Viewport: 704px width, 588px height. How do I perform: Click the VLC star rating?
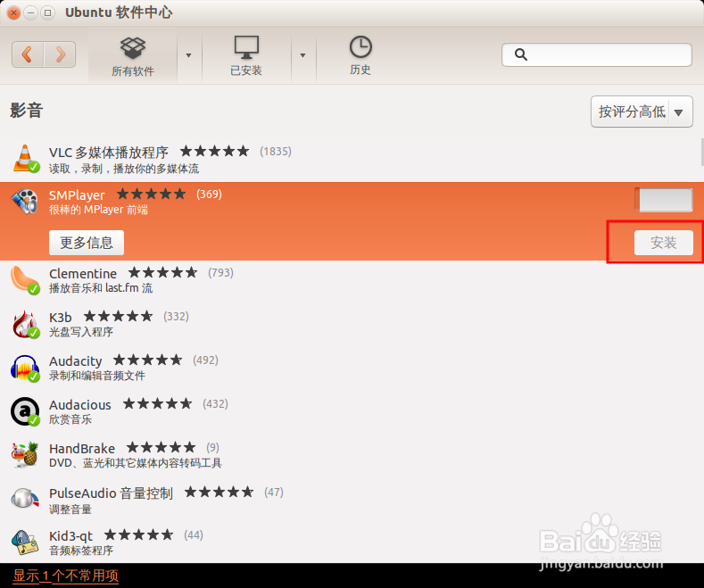click(215, 152)
